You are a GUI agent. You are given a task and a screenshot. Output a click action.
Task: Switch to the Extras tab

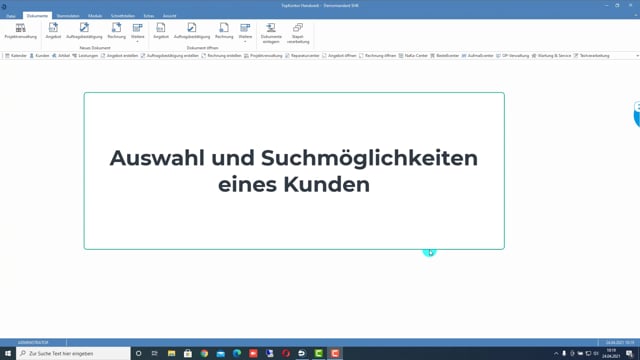tap(149, 16)
